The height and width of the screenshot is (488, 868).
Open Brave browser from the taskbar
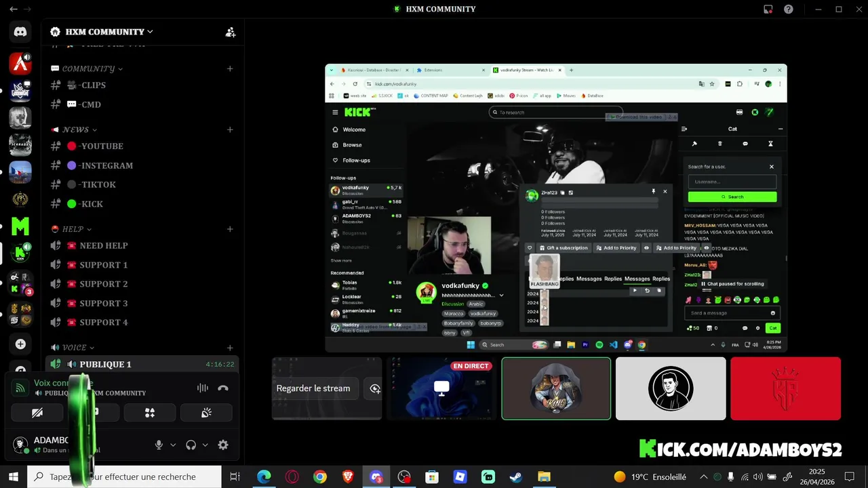click(348, 477)
